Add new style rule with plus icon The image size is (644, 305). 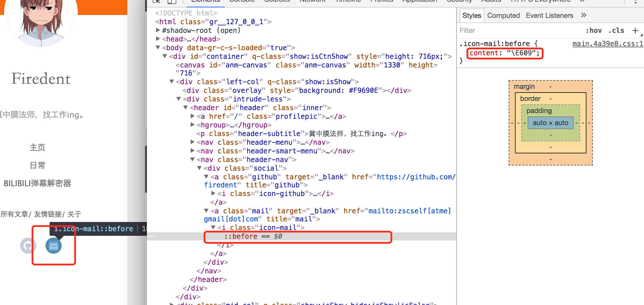[635, 31]
